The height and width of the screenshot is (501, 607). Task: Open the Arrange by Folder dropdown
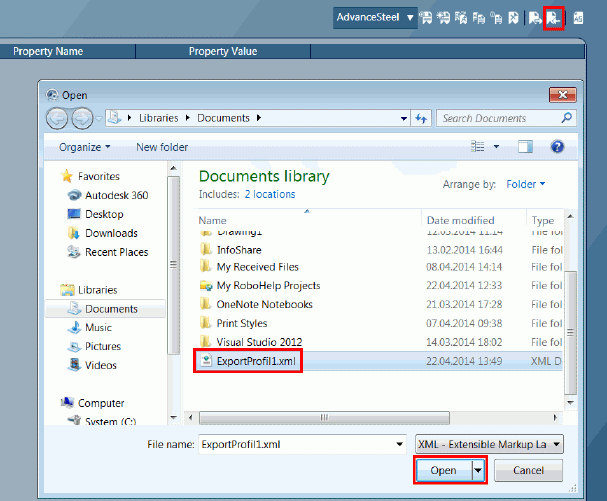pos(525,184)
